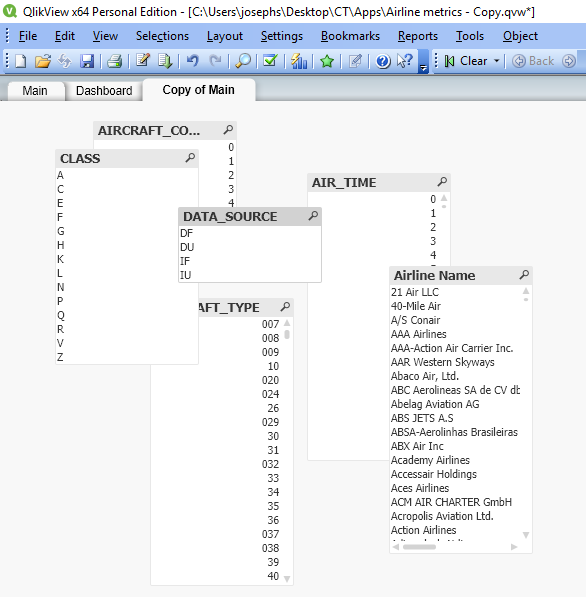Screen dimensions: 586x597
Task: Click the Print toolbar icon
Action: click(114, 61)
